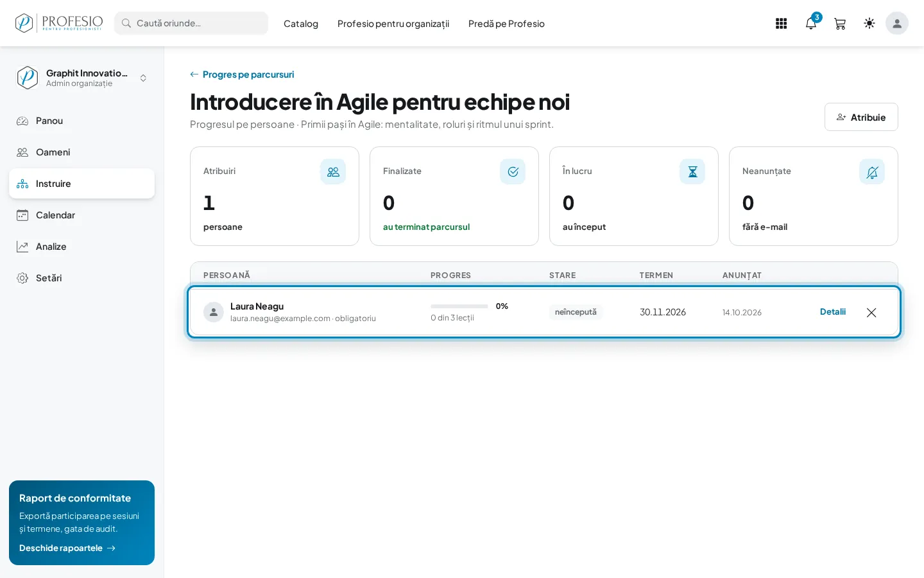Focus the 'Caută oriunde...' search field
The height and width of the screenshot is (578, 924).
(x=191, y=23)
